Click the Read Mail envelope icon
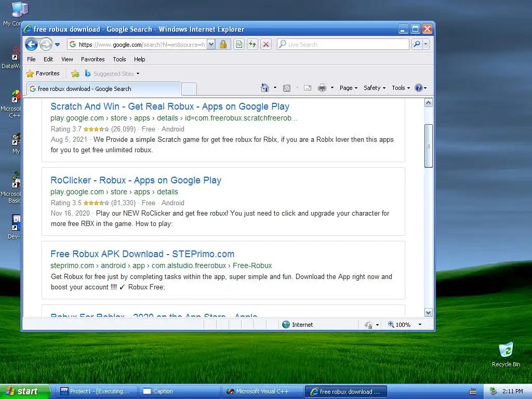The height and width of the screenshot is (399, 532). [308, 88]
